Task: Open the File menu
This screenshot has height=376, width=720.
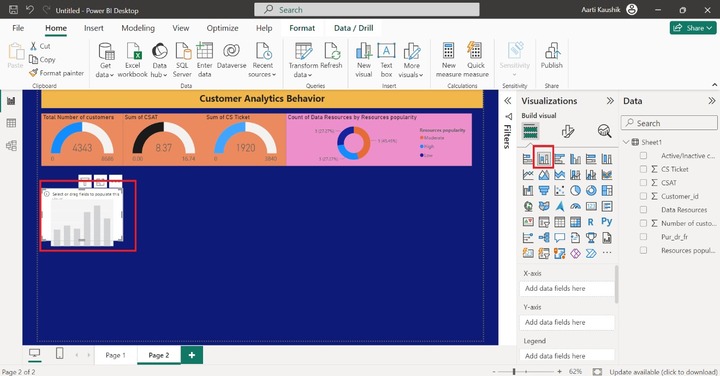Action: click(18, 28)
